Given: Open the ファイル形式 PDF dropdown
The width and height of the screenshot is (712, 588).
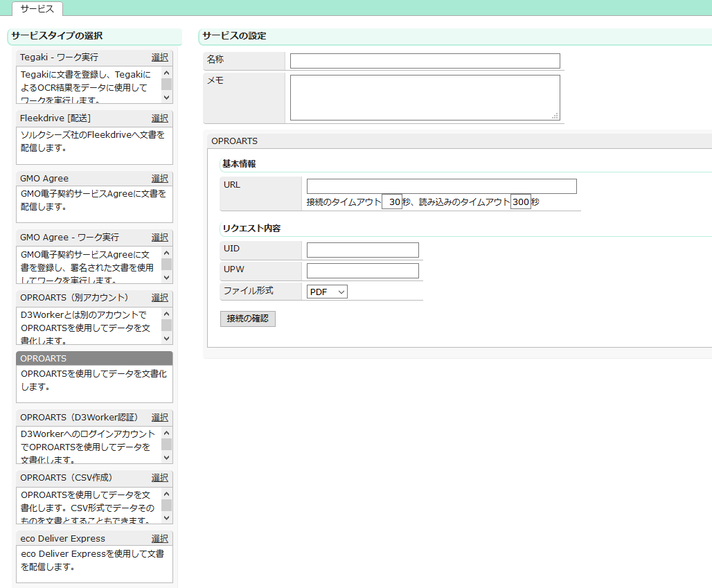Looking at the screenshot, I should (327, 292).
